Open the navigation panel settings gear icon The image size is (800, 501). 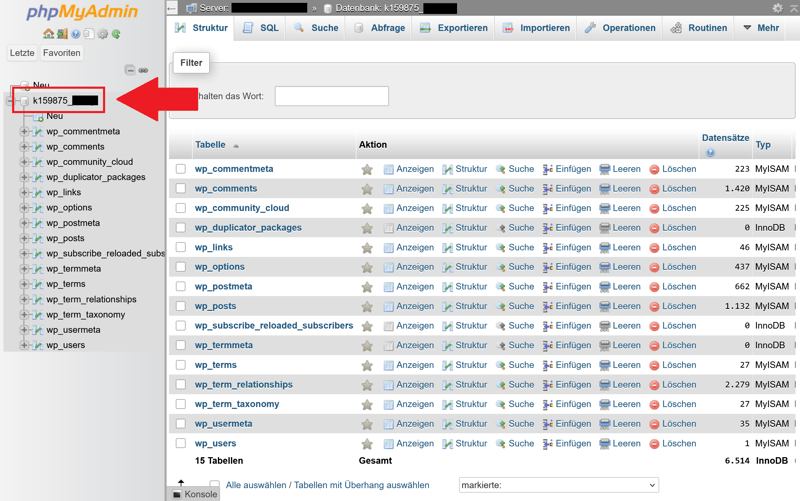tap(102, 34)
